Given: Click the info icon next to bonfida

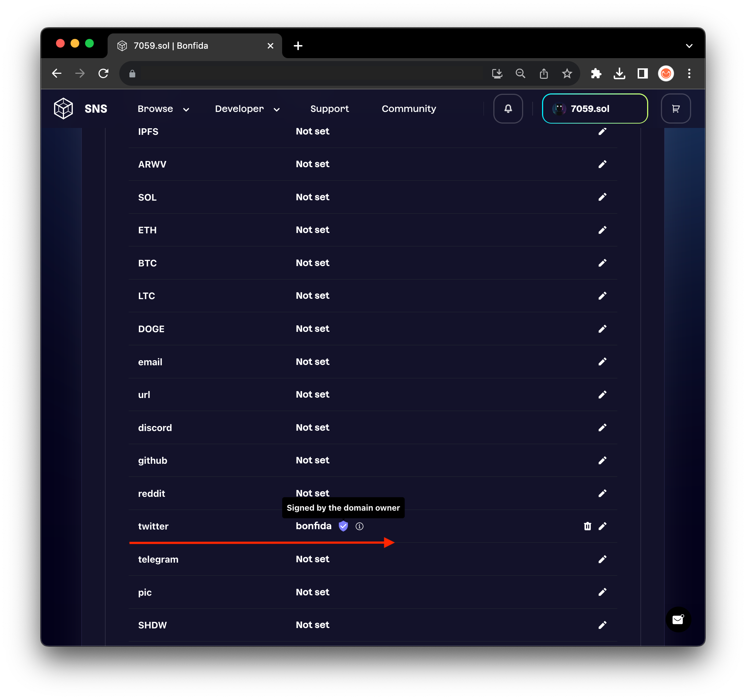Looking at the screenshot, I should point(359,526).
